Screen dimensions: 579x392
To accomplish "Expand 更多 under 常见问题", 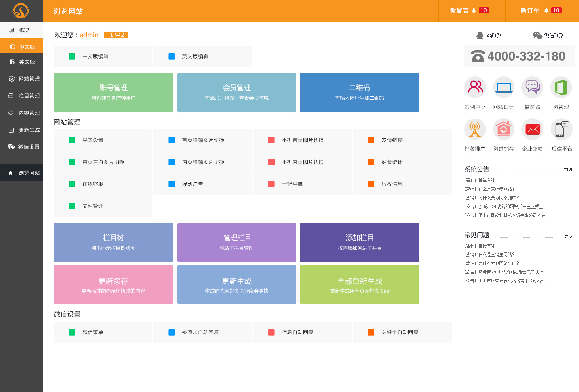I will (x=568, y=236).
